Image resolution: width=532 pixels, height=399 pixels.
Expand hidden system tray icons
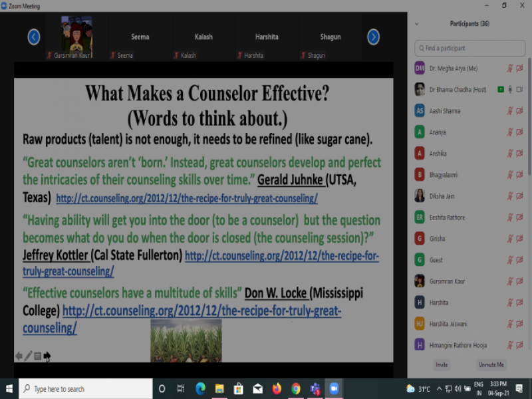coord(438,389)
